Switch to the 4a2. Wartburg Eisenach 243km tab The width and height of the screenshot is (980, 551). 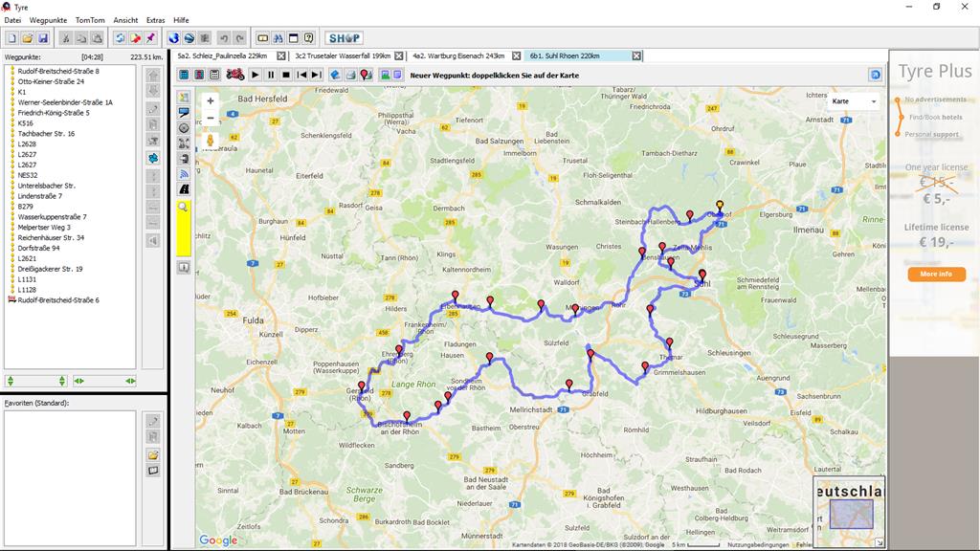458,55
